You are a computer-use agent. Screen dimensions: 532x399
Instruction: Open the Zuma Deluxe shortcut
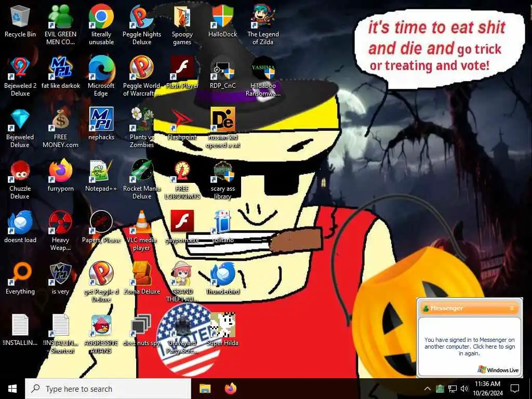point(142,274)
